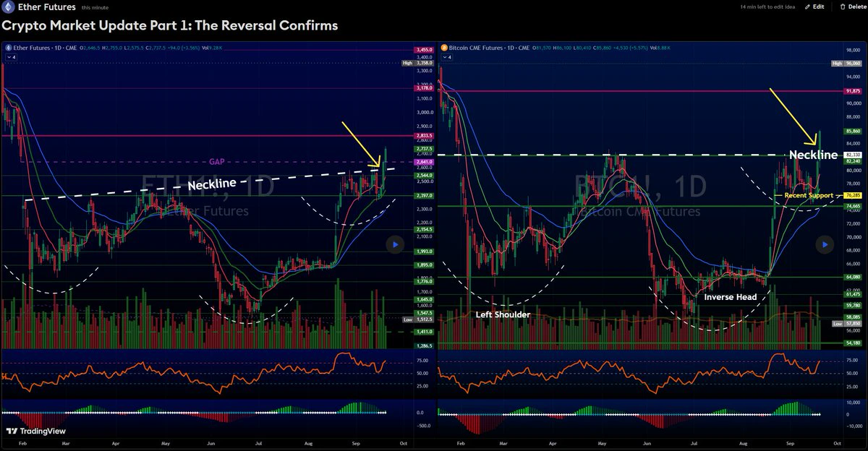Click the 2,641.0 gap price label

coord(423,162)
